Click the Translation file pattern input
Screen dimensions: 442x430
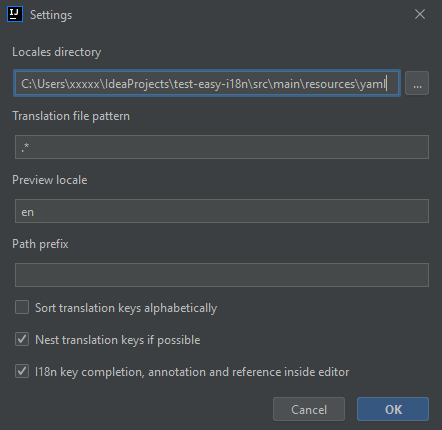(x=222, y=147)
